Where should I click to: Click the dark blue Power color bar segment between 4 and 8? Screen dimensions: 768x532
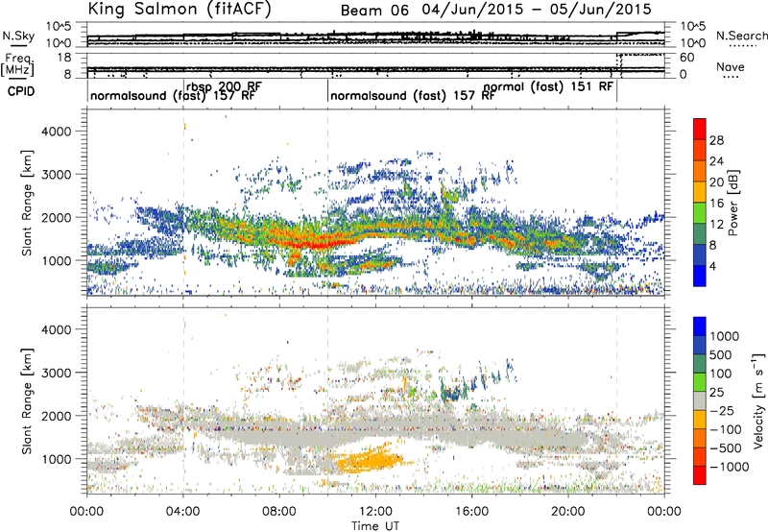pyautogui.click(x=700, y=255)
